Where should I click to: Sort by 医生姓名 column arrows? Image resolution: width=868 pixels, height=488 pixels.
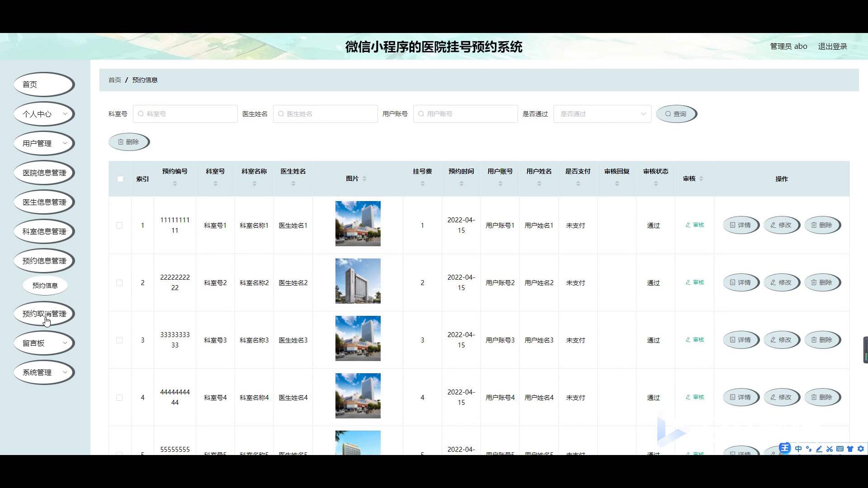point(293,183)
